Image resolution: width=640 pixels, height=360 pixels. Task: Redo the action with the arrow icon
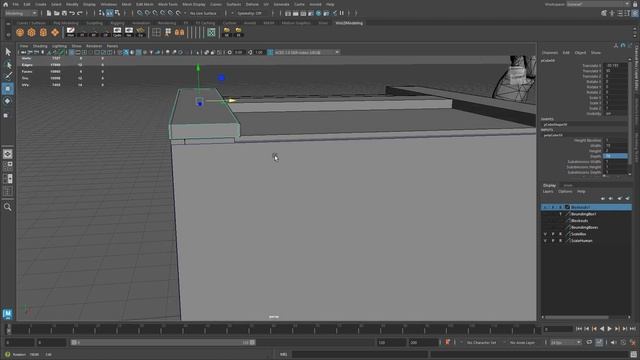point(80,13)
